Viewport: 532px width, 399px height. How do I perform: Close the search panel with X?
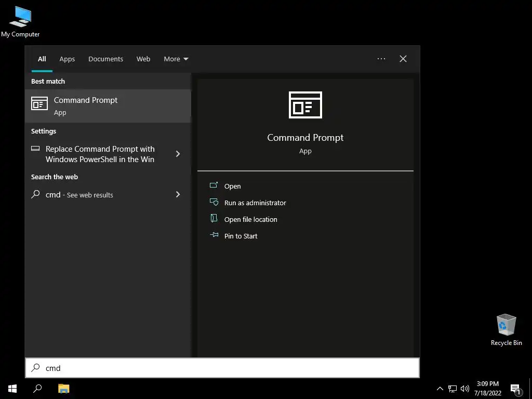click(403, 59)
